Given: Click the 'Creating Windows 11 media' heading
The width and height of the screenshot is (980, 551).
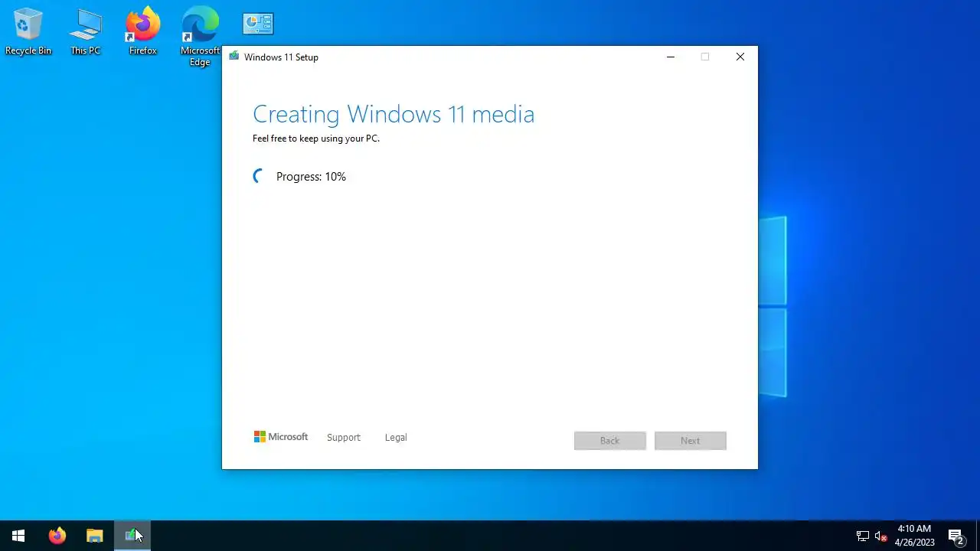Looking at the screenshot, I should (394, 114).
